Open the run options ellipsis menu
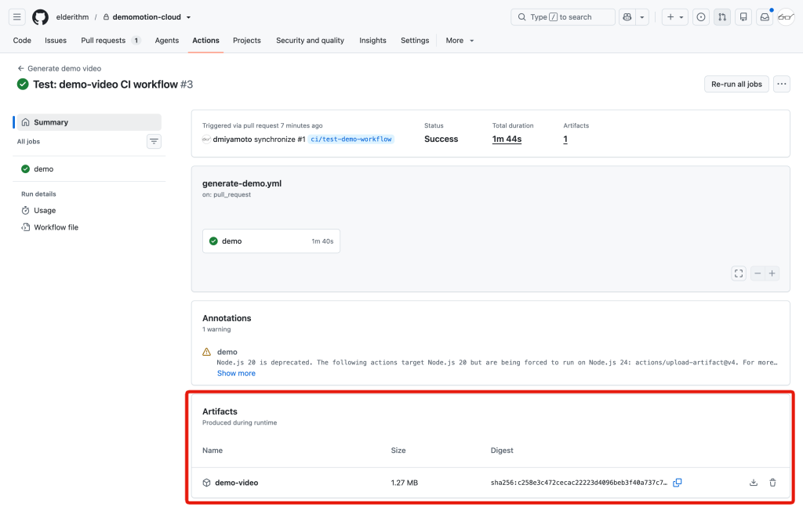The height and width of the screenshot is (532, 803). pos(782,84)
